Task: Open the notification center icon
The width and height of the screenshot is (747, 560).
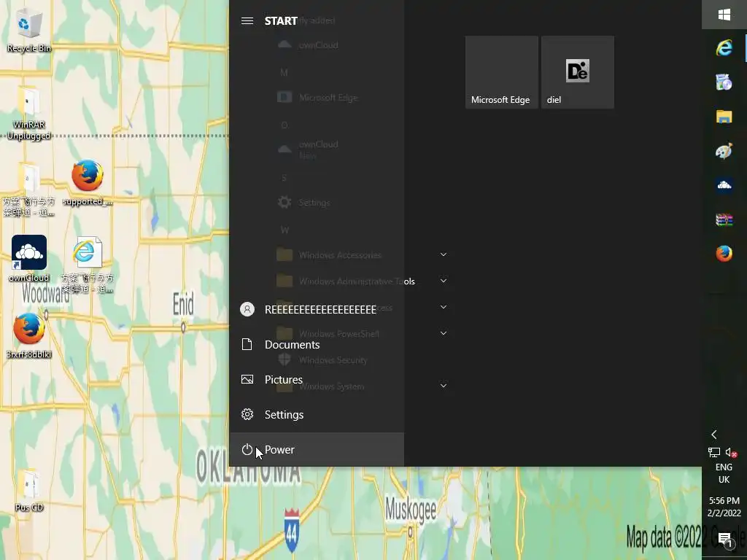Action: pyautogui.click(x=726, y=540)
